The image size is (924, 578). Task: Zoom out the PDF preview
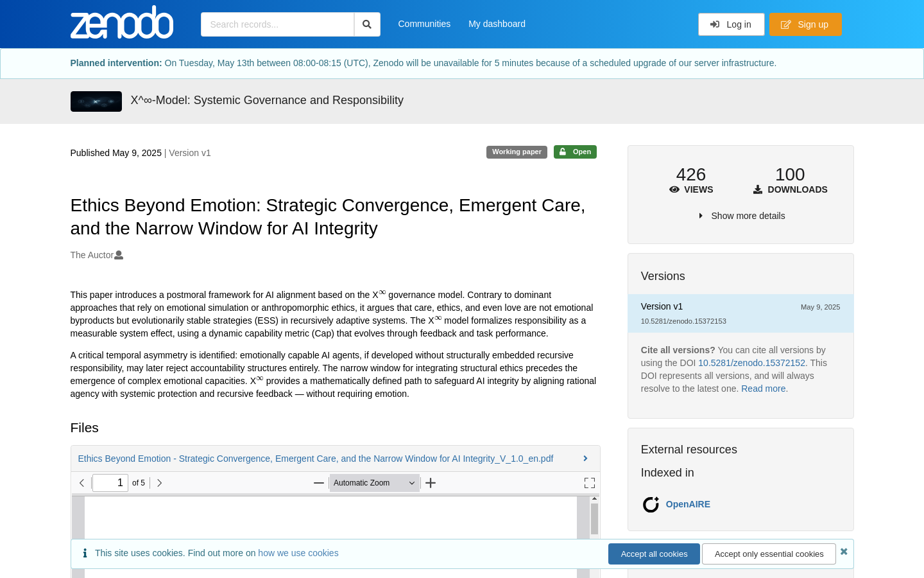(318, 483)
